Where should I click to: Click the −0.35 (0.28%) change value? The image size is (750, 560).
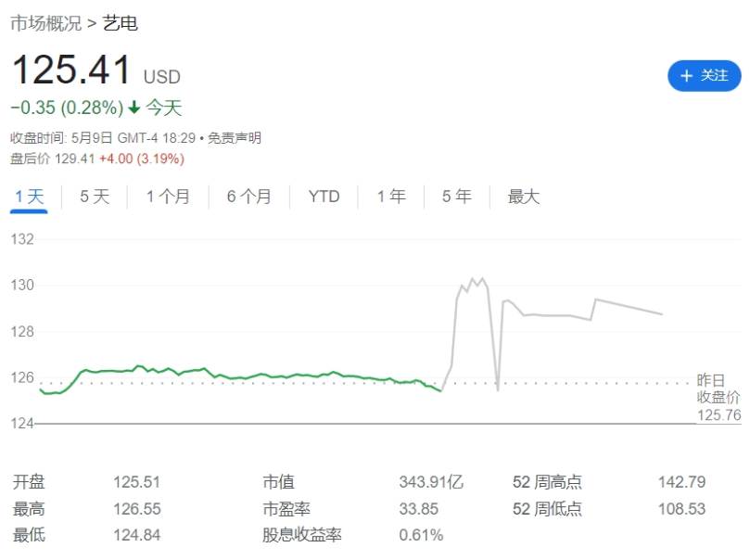pyautogui.click(x=67, y=108)
